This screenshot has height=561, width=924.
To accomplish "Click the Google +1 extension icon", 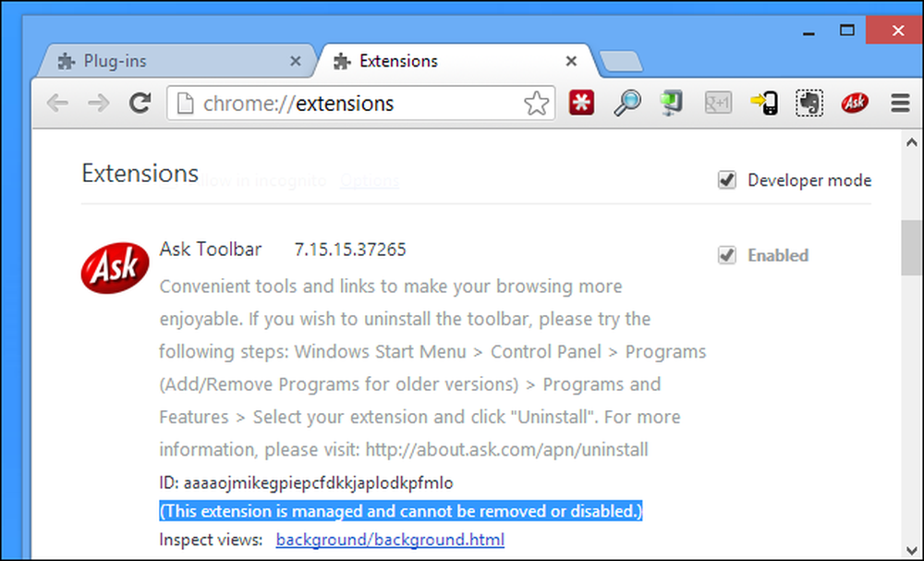I will 718,104.
